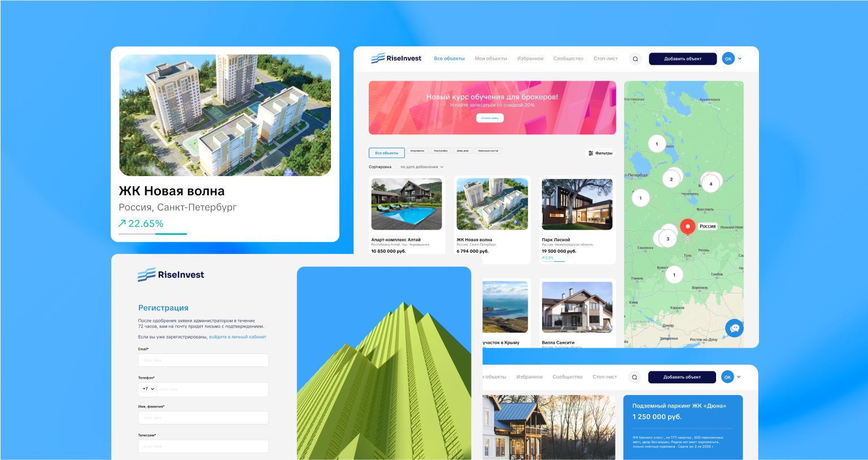868x460 pixels.
Task: Click the price '6 794 000 руб.'
Action: [473, 251]
